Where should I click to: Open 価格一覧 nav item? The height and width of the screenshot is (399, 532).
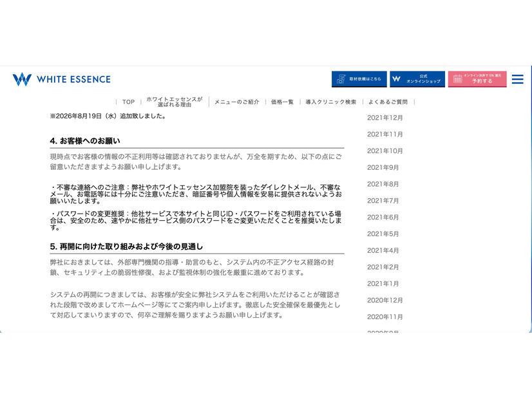coord(282,102)
